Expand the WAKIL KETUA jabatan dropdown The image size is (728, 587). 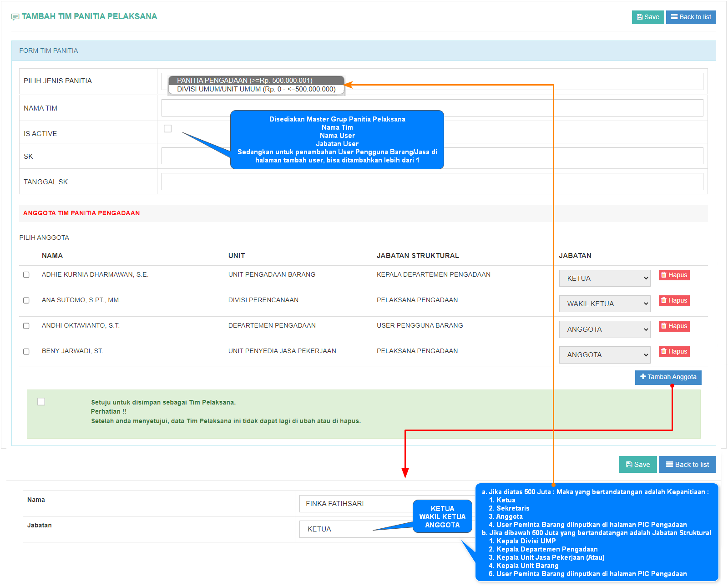click(x=604, y=304)
